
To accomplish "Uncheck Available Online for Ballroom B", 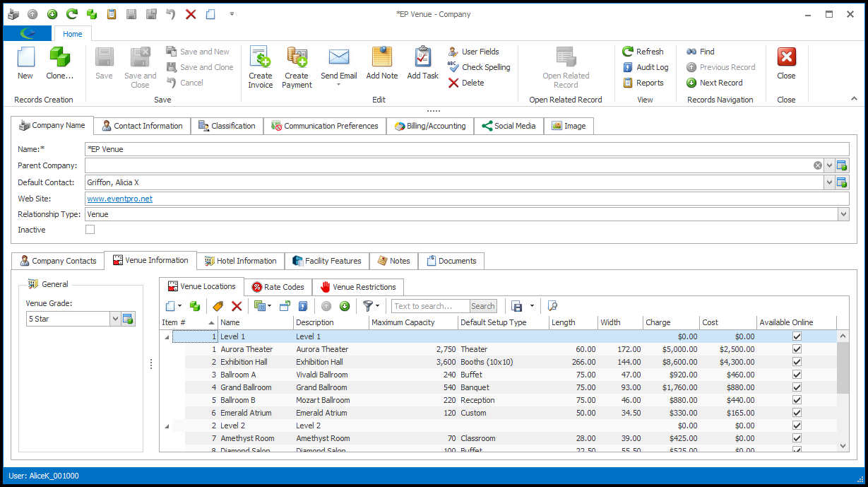I will coord(797,400).
